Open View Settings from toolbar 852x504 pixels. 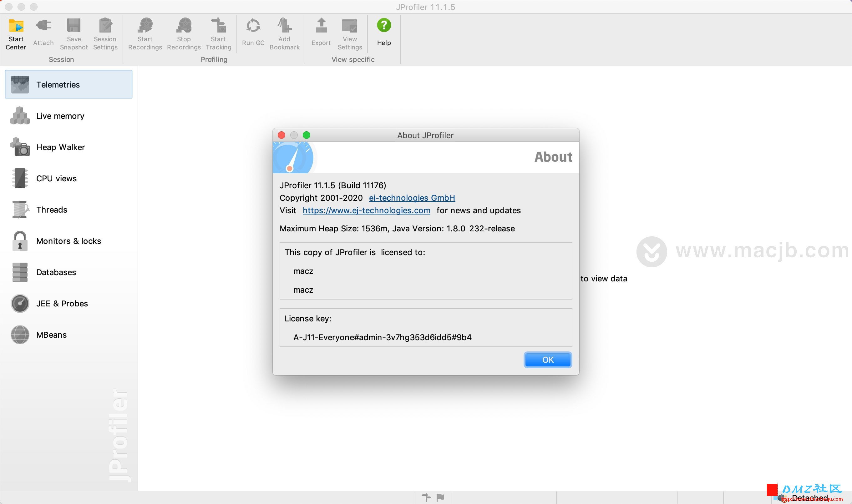(350, 34)
